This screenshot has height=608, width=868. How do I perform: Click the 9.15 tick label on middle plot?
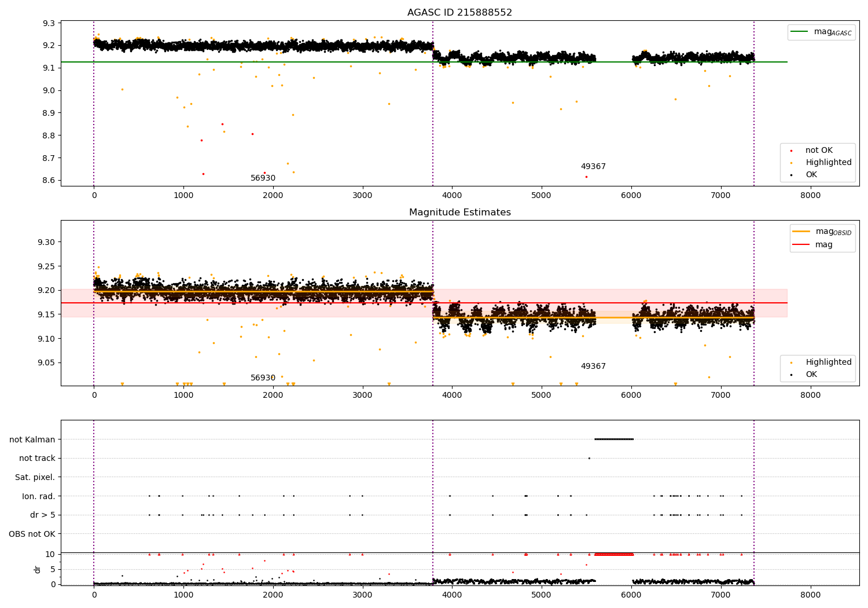pos(47,314)
